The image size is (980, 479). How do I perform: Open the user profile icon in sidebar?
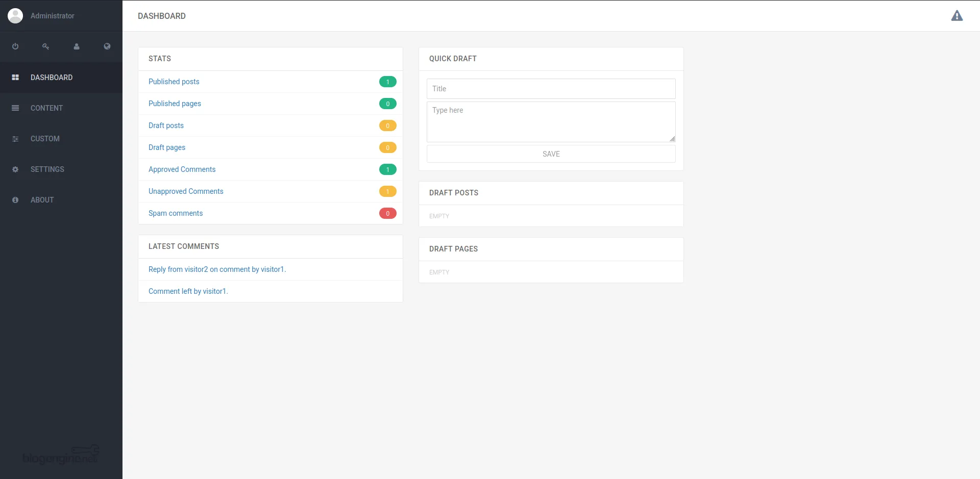pos(77,46)
